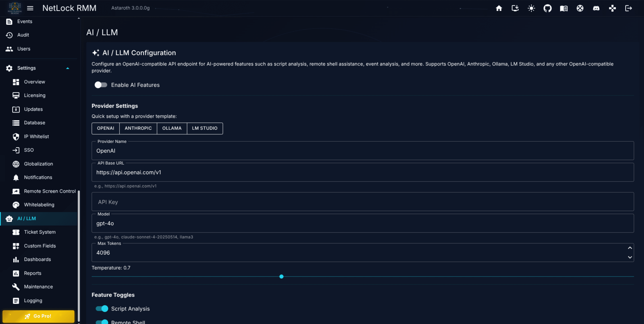Open Dashboards settings

pos(39,259)
